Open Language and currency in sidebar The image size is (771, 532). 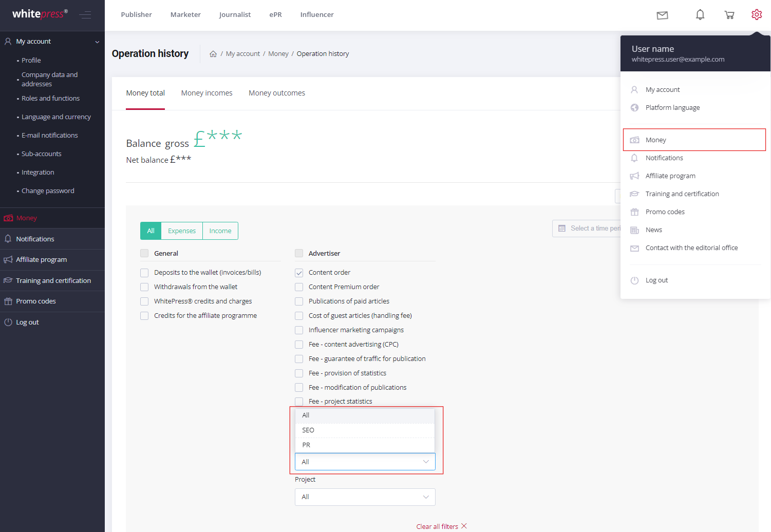[x=56, y=117]
